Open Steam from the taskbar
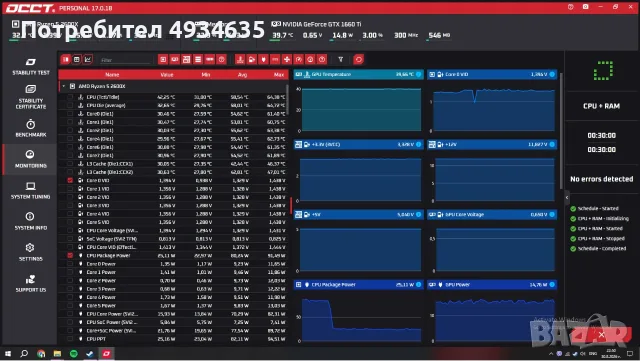 point(90,353)
